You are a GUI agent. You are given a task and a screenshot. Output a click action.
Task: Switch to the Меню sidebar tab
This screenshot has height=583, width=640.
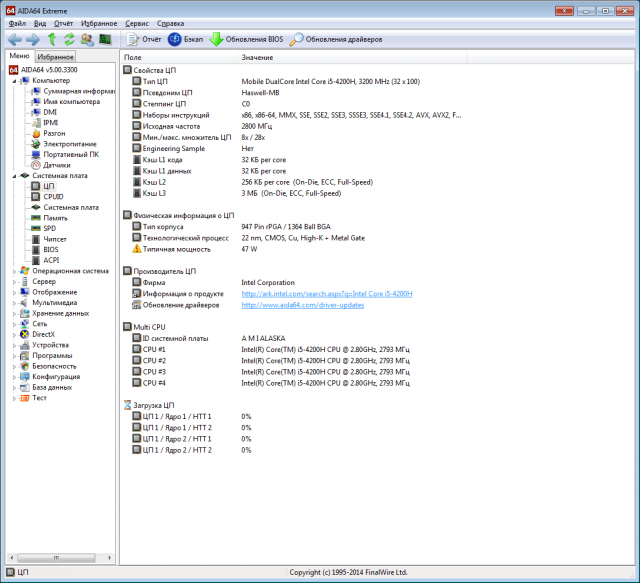pyautogui.click(x=20, y=56)
